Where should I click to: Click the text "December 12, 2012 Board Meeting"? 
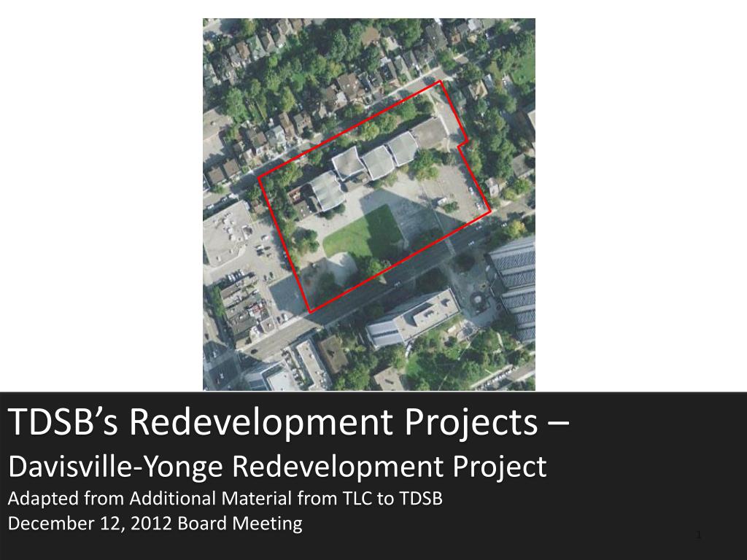155,524
